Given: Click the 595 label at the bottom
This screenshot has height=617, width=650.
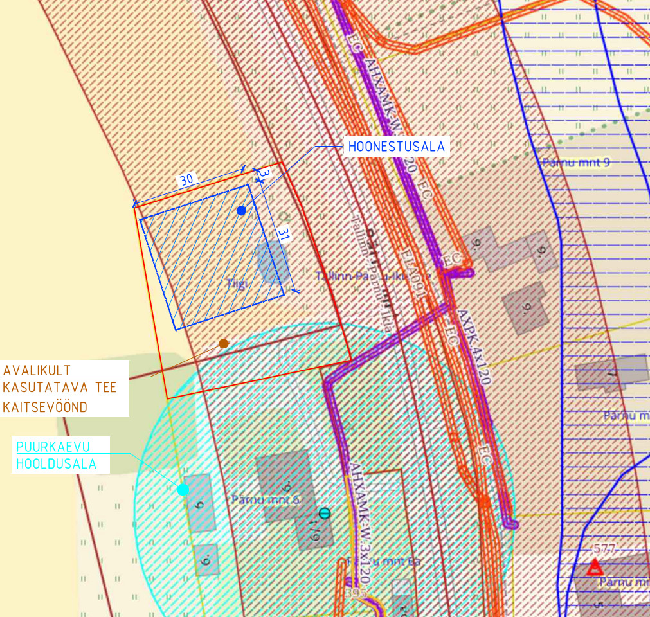Looking at the screenshot, I should pyautogui.click(x=357, y=593).
